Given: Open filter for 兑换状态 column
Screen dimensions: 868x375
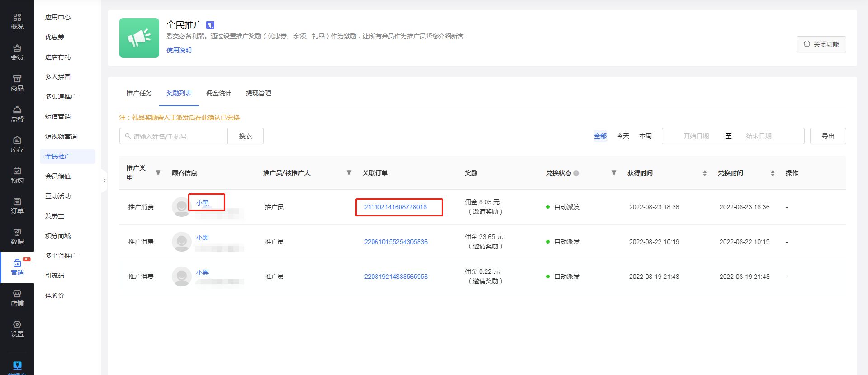Looking at the screenshot, I should 614,173.
